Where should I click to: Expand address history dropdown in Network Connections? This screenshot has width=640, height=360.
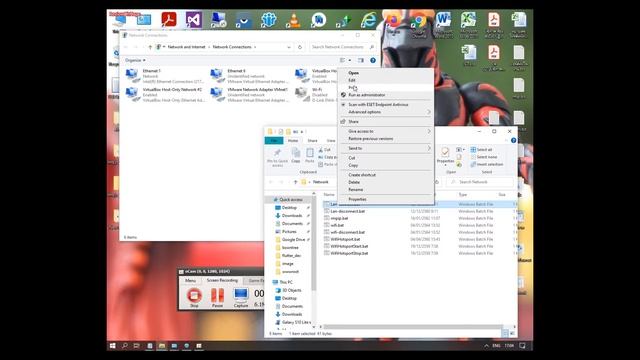tap(289, 47)
